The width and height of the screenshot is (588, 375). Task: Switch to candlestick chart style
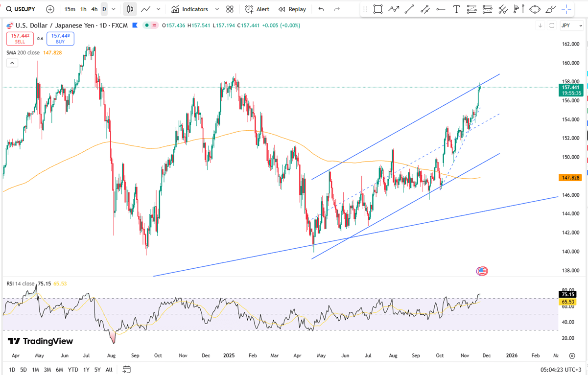pyautogui.click(x=130, y=9)
